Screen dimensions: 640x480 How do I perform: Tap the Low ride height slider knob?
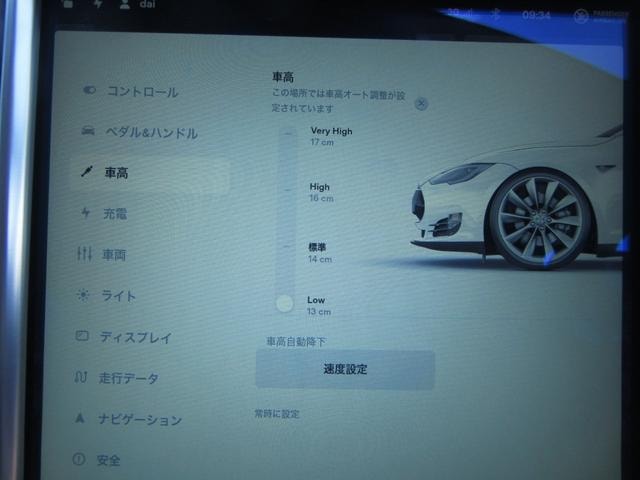tap(284, 303)
